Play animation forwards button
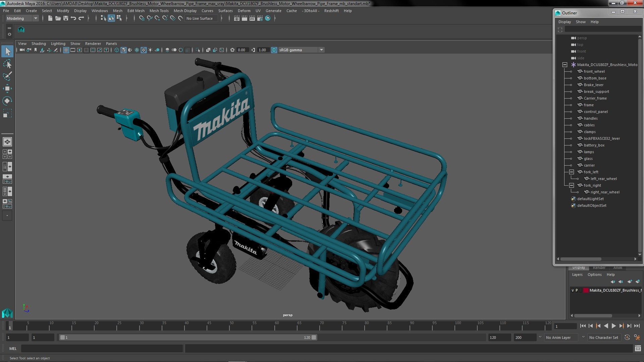Image resolution: width=644 pixels, height=362 pixels. click(x=613, y=326)
